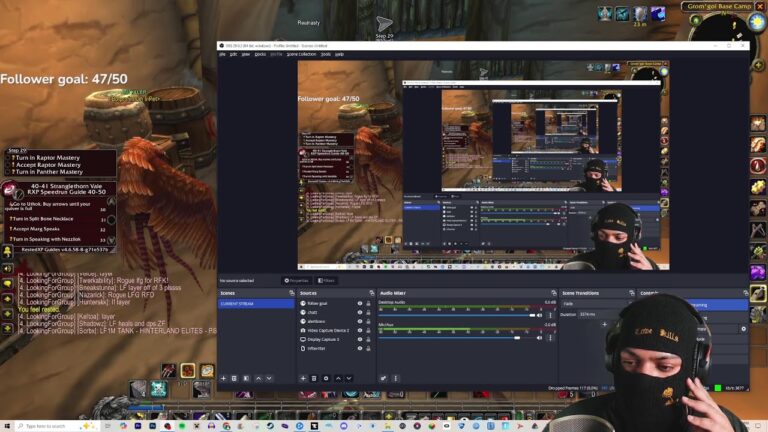Lock the Video Capture Device 2 source
The width and height of the screenshot is (768, 432).
(x=368, y=331)
